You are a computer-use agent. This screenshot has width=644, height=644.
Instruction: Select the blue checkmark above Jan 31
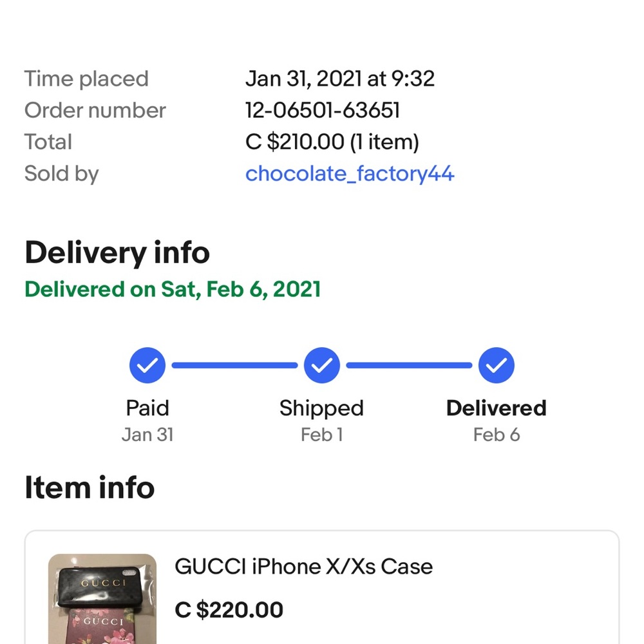point(147,365)
